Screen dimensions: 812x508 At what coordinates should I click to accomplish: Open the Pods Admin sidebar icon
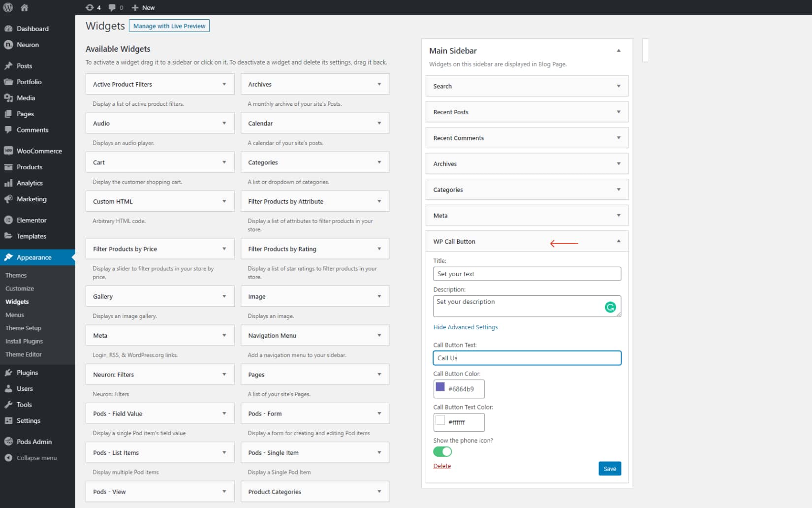point(8,442)
